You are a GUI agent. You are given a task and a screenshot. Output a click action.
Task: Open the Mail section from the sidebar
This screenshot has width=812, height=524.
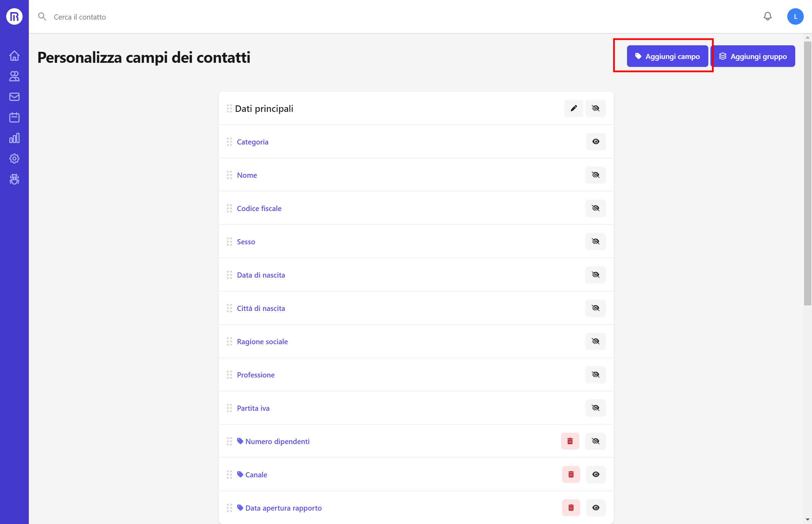pos(14,96)
